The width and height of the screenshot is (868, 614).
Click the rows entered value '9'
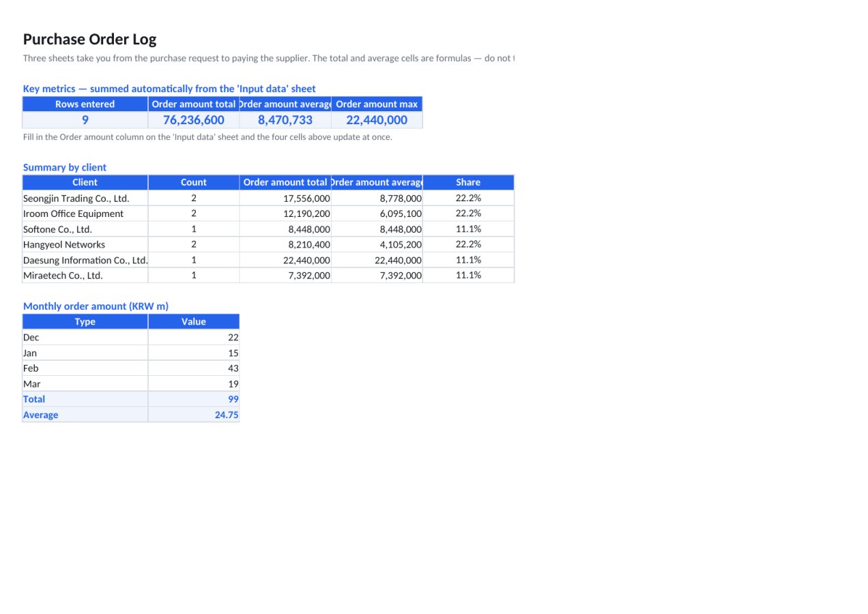(x=85, y=120)
